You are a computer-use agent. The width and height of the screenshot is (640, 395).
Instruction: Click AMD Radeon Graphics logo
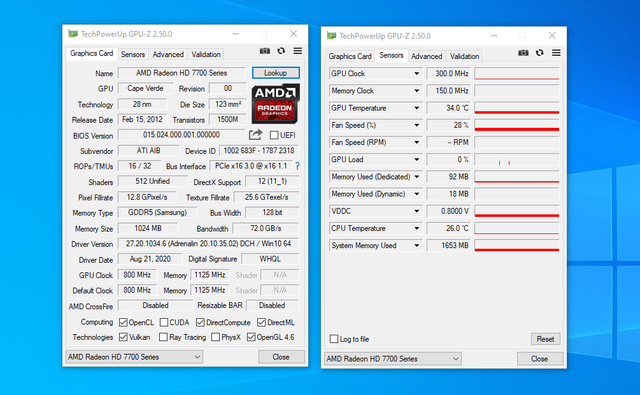276,104
